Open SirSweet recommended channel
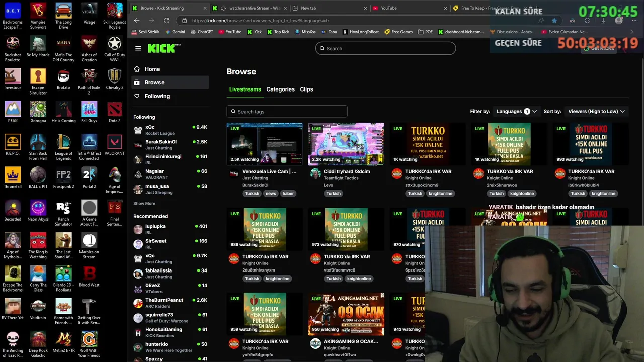644x362 pixels. (x=171, y=244)
